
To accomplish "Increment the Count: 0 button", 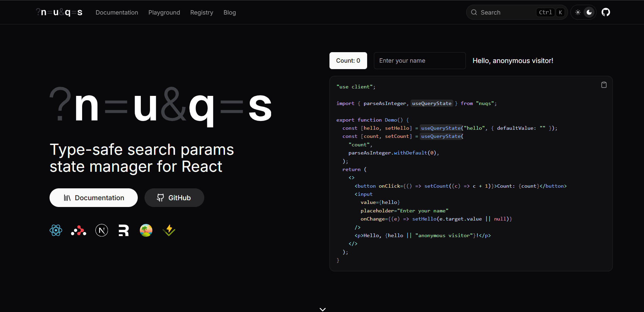I will click(348, 61).
